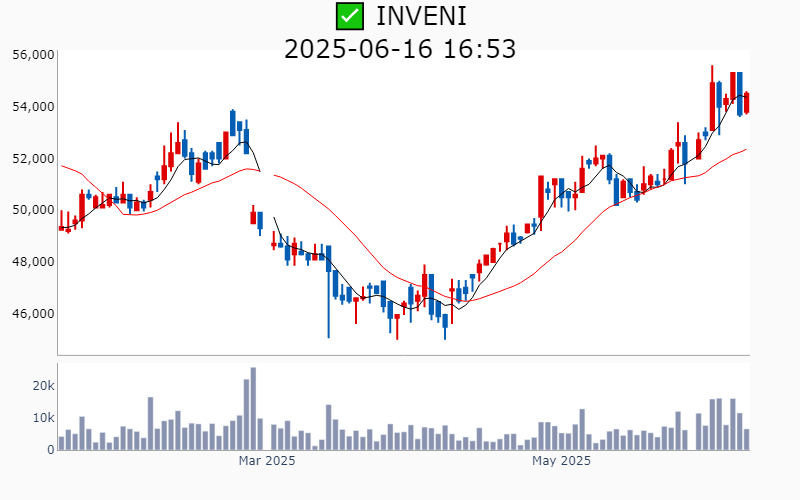Click the 20k volume axis label
This screenshot has height=500, width=800.
(x=43, y=386)
